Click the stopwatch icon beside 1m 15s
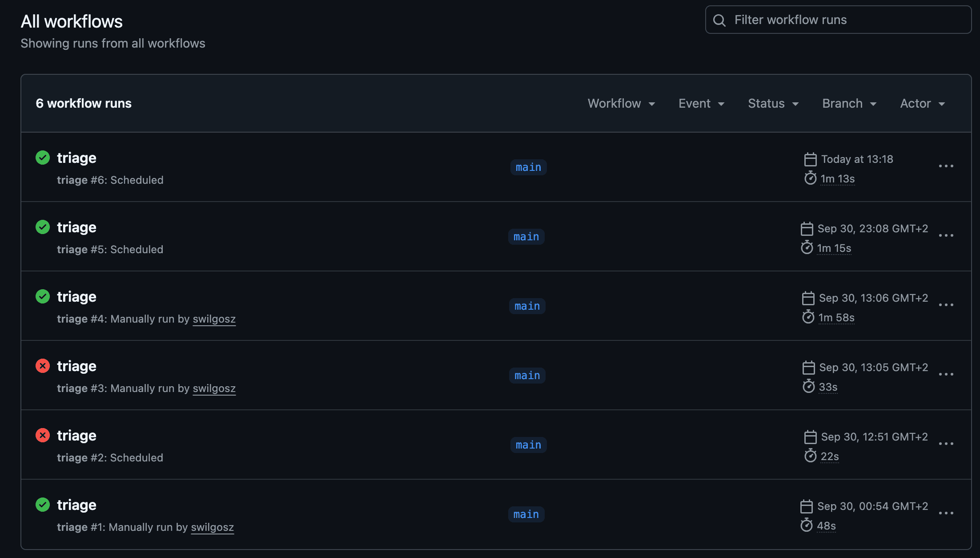 click(x=807, y=247)
